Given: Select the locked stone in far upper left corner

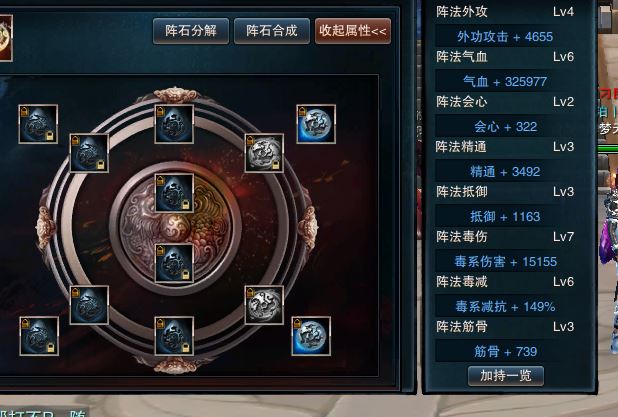Looking at the screenshot, I should (38, 124).
